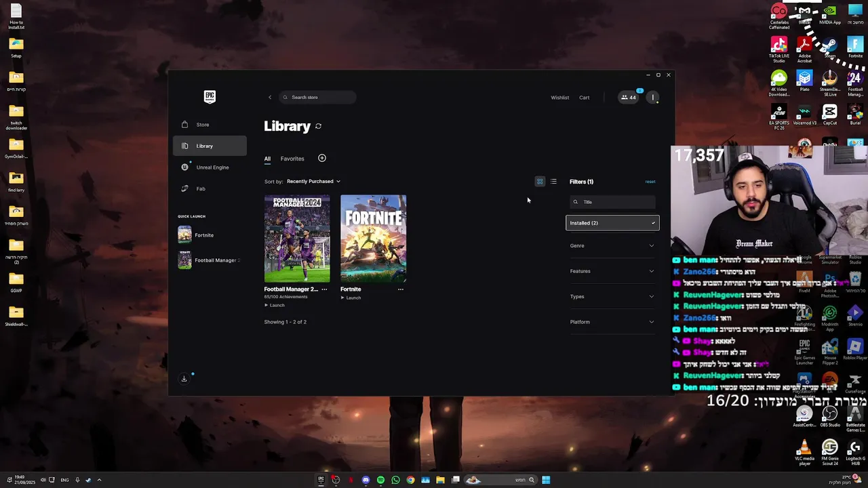Go back using the back arrow
This screenshot has width=868, height=488.
pos(270,98)
